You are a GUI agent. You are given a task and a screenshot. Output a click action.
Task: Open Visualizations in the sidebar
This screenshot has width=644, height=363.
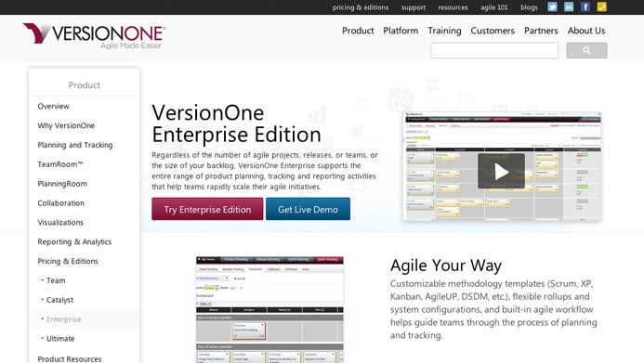coord(60,222)
